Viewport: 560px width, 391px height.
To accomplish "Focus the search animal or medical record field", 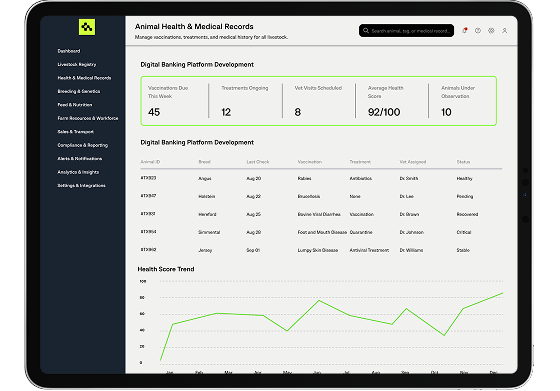I will pos(406,31).
